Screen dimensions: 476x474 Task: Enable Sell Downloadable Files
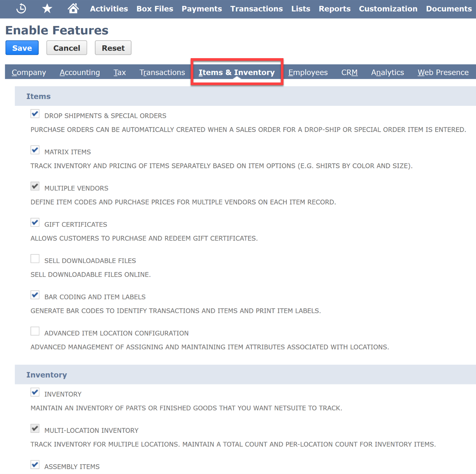(35, 258)
